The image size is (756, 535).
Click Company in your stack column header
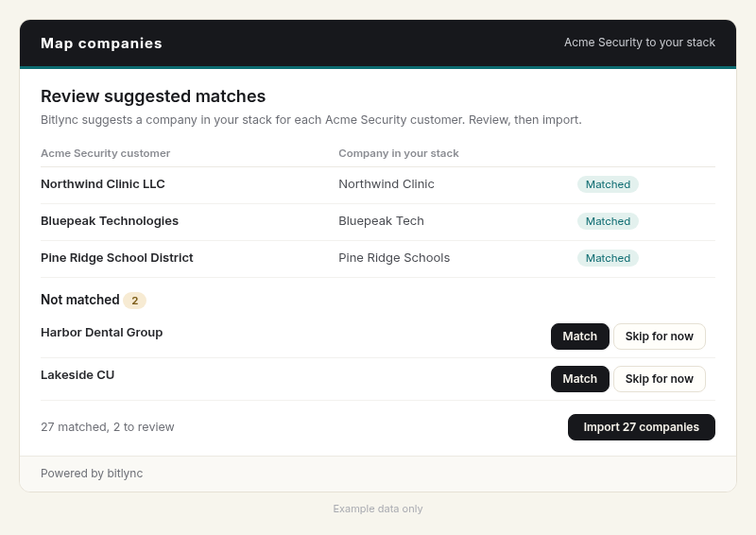tap(398, 153)
